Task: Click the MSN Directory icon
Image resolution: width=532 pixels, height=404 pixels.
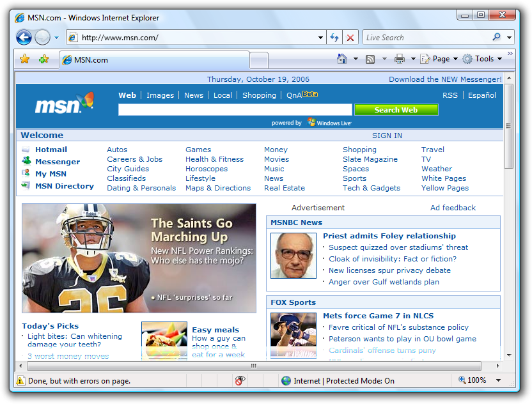Action: tap(26, 185)
